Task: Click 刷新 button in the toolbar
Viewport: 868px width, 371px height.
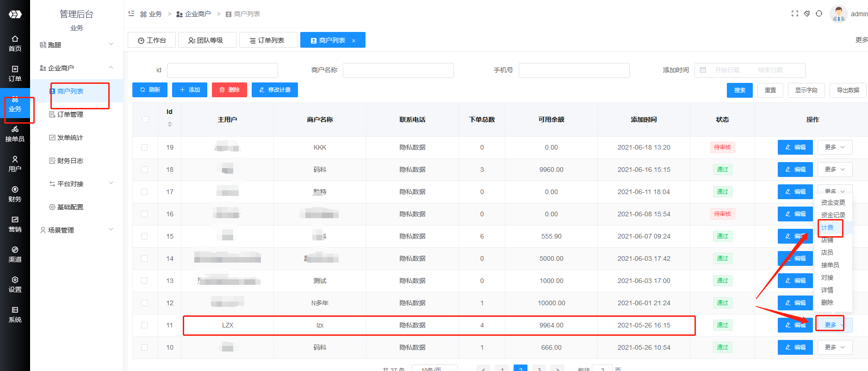Action: click(150, 90)
